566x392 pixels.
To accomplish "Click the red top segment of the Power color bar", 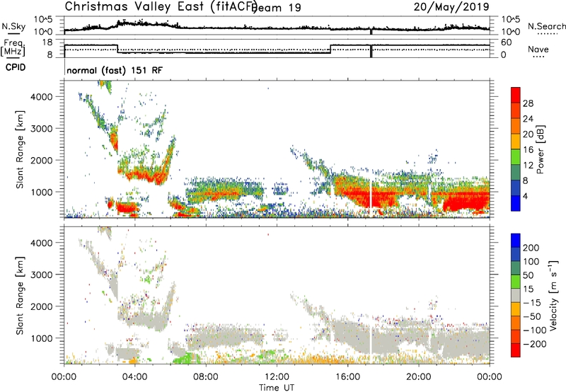I will pos(516,95).
